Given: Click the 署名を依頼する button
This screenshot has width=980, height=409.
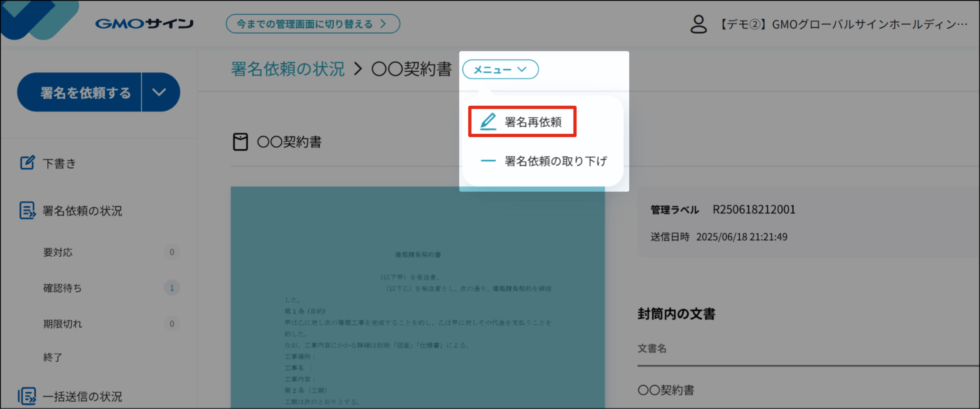Looking at the screenshot, I should (85, 92).
